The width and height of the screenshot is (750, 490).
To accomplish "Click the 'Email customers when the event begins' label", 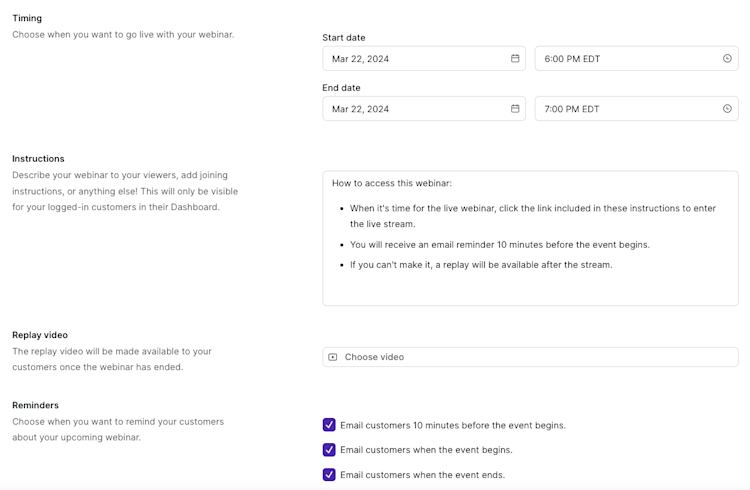I will 426,450.
